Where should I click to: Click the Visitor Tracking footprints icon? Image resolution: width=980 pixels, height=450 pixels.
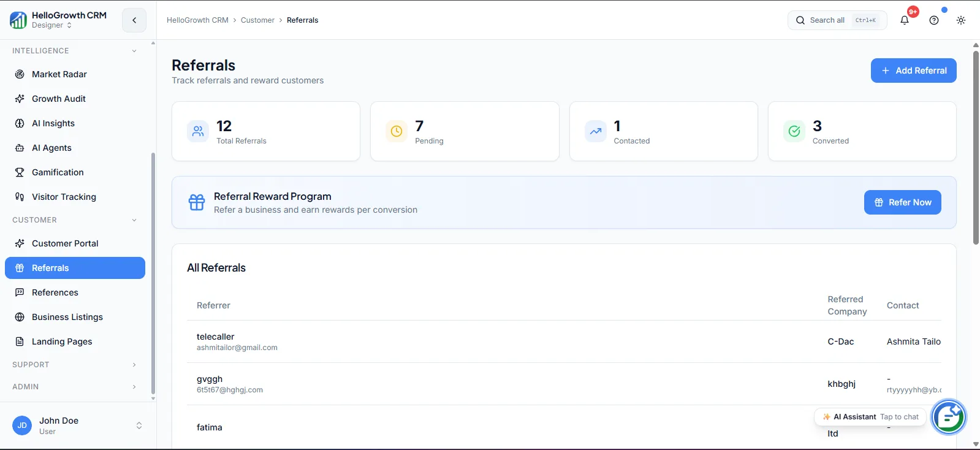(20, 197)
